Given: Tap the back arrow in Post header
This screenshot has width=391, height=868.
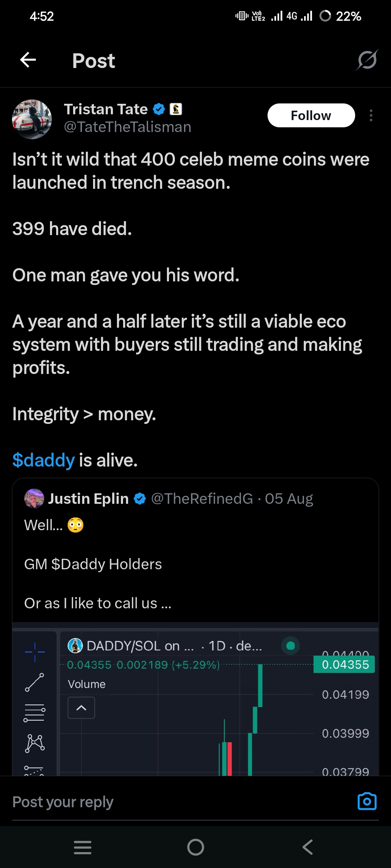Looking at the screenshot, I should [x=28, y=60].
